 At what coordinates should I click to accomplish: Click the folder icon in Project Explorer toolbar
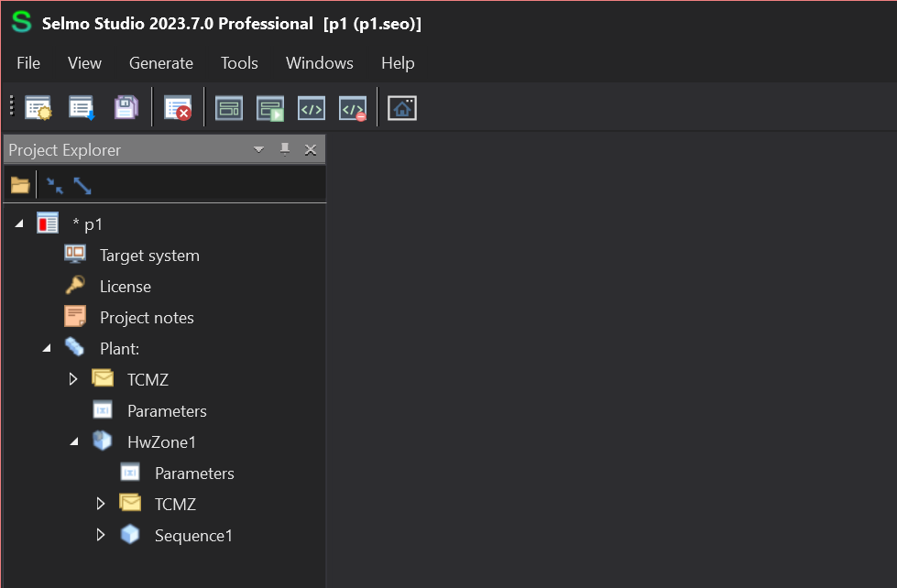tap(20, 185)
